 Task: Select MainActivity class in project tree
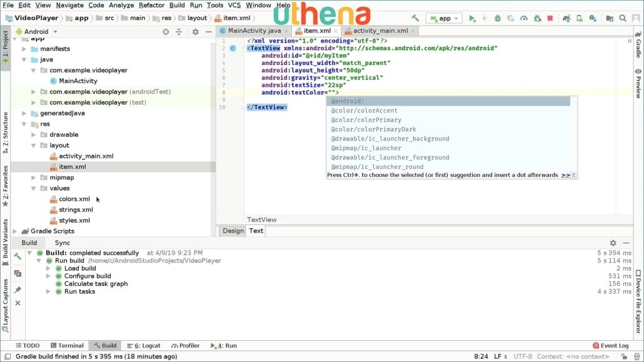tap(78, 81)
